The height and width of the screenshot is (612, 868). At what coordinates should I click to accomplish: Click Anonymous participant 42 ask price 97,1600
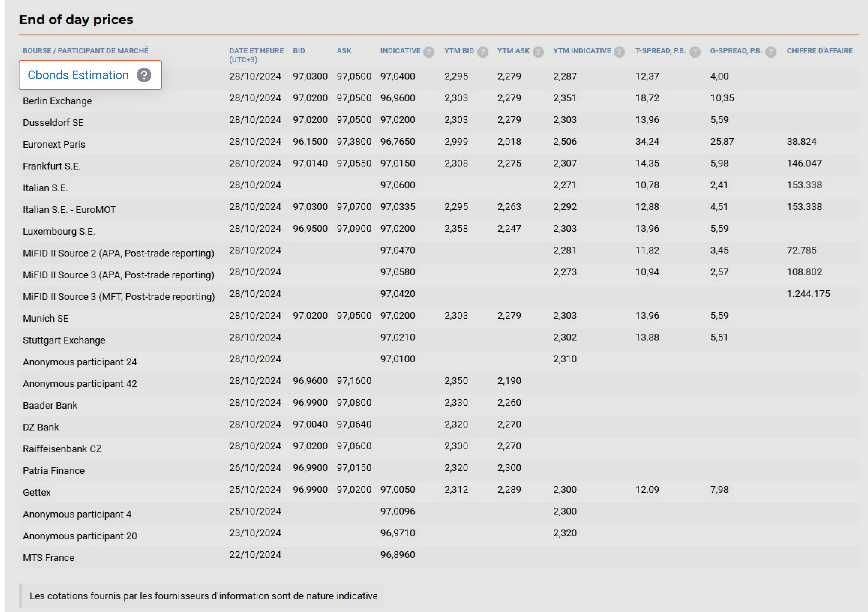coord(354,381)
